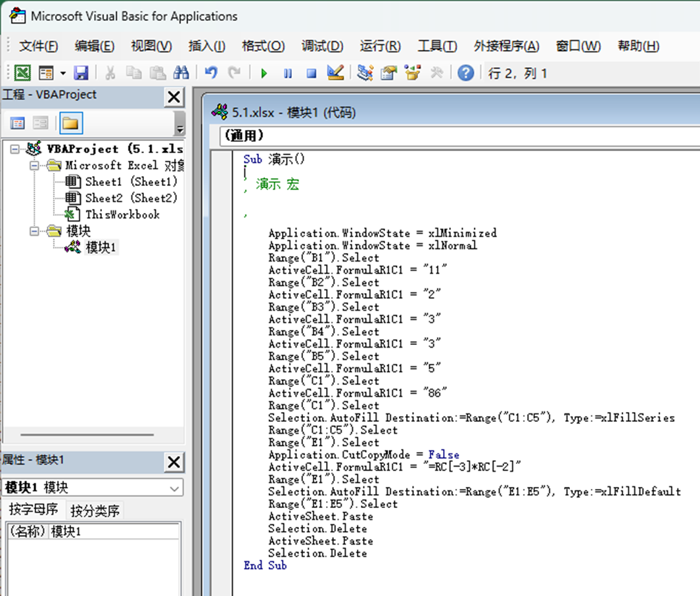Image resolution: width=700 pixels, height=596 pixels.
Task: Close the 属性 - 模块1 properties panel
Action: click(174, 462)
